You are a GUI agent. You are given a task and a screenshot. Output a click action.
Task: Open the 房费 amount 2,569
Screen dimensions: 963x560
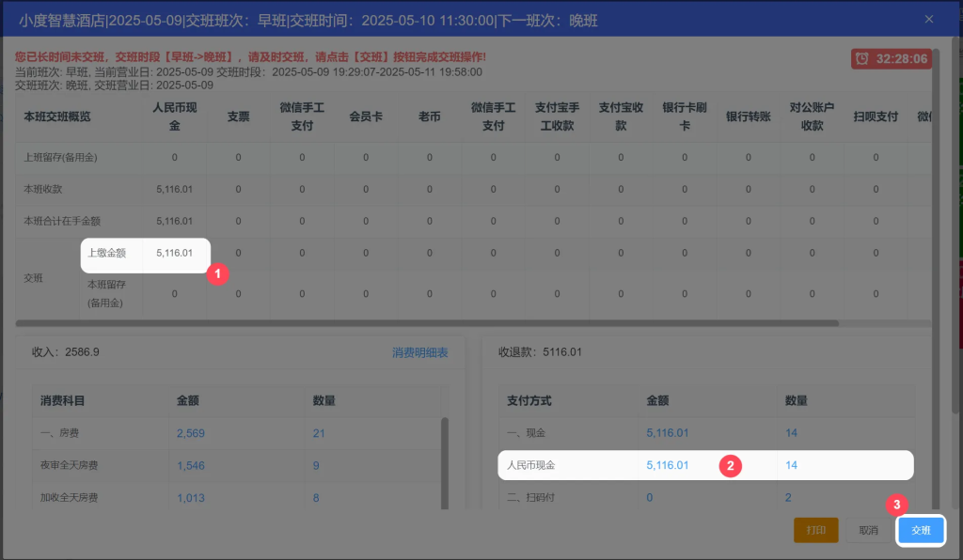click(190, 433)
